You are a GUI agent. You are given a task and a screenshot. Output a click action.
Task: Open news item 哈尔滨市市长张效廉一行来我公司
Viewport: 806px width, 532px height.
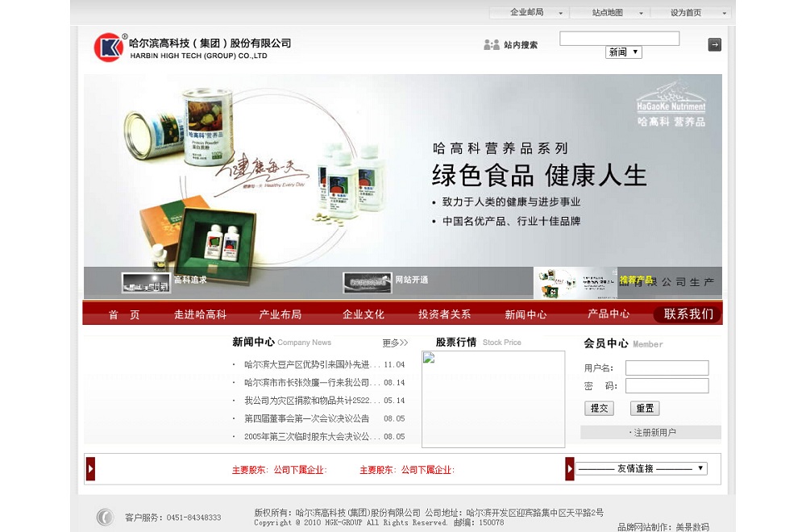(x=312, y=382)
